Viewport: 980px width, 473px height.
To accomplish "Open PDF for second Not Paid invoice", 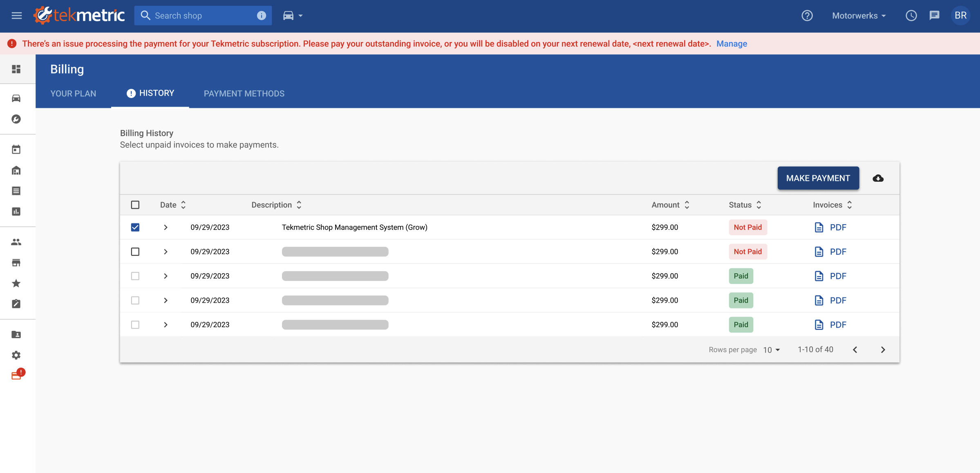I will (x=830, y=252).
